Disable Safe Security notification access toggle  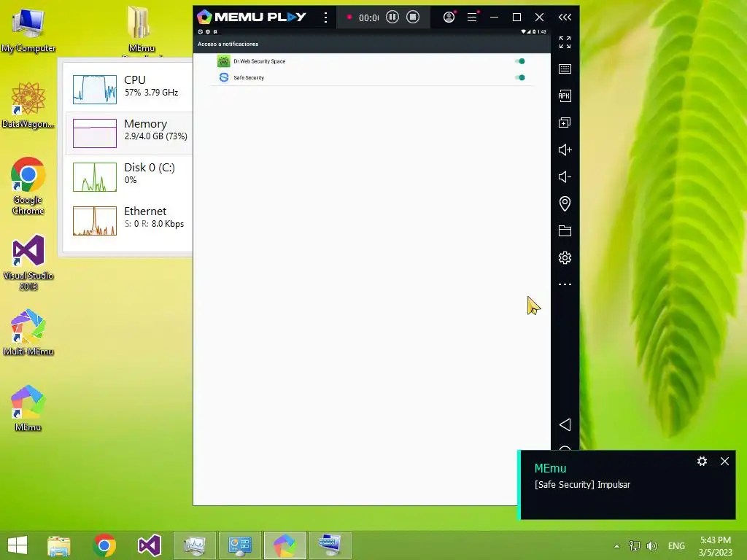pyautogui.click(x=519, y=77)
